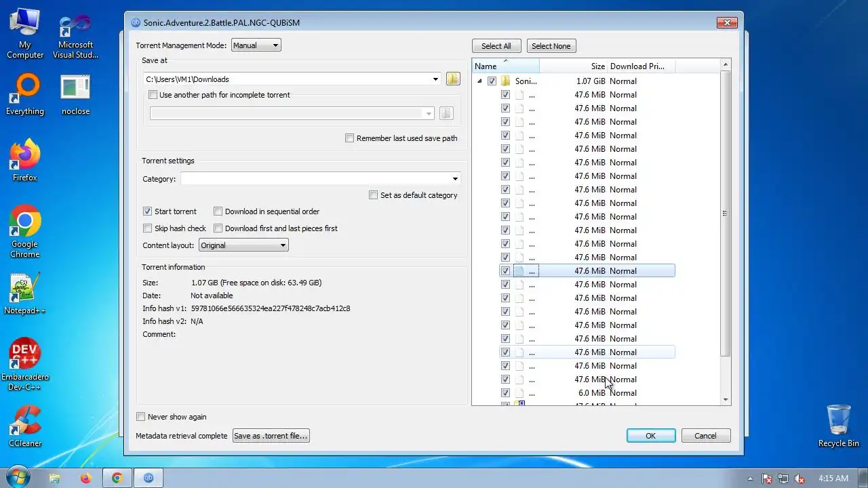Screen dimensions: 868x488
Task: Select the Recycle Bin icon
Action: point(839,426)
